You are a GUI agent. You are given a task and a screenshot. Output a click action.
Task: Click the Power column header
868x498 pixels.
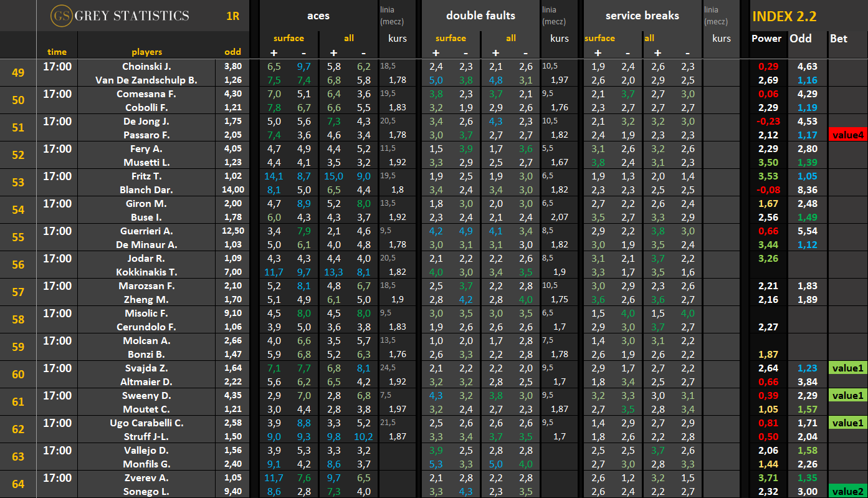pyautogui.click(x=766, y=38)
